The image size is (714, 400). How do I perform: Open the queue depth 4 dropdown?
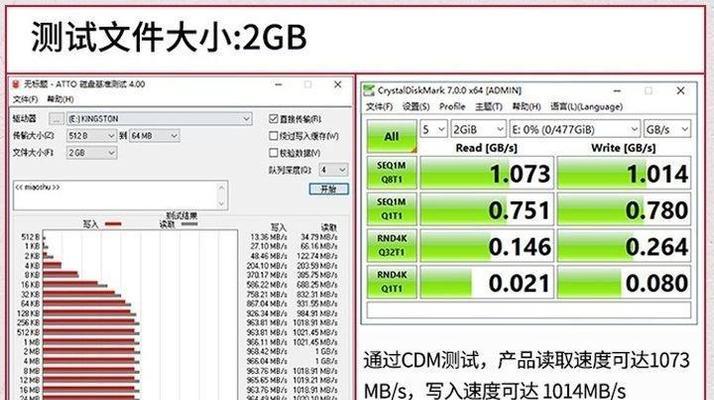334,170
